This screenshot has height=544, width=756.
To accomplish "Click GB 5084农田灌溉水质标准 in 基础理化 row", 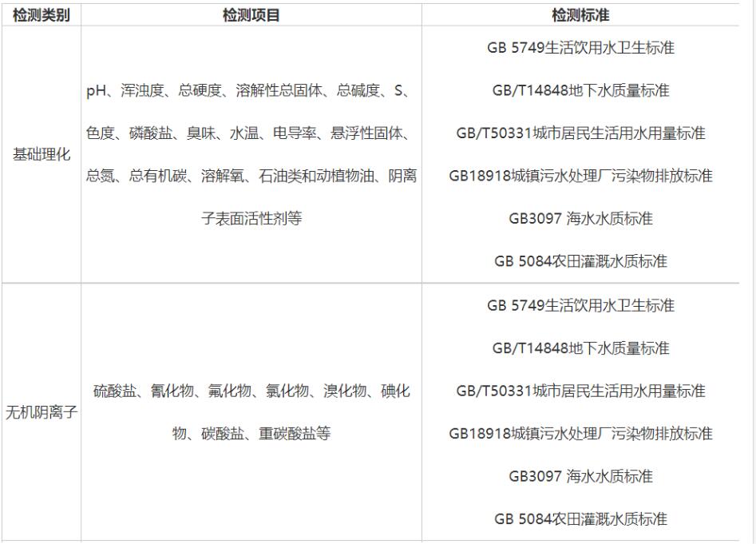I will [580, 261].
